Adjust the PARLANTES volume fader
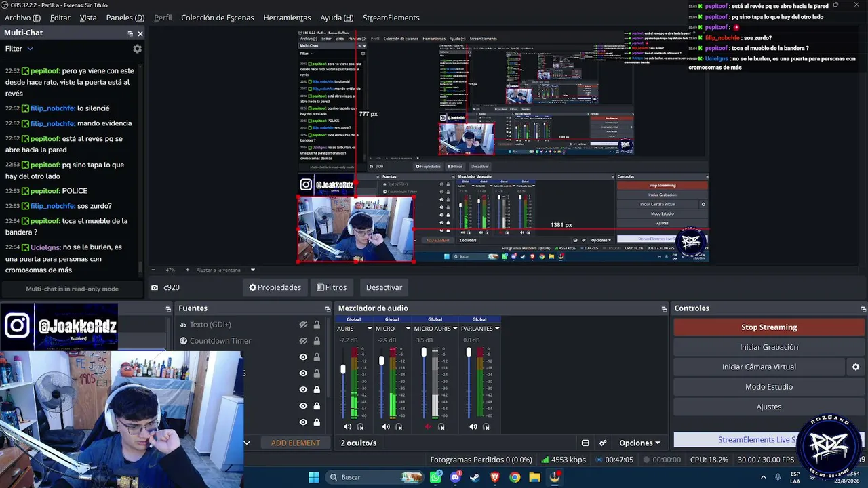This screenshot has height=488, width=868. point(469,352)
